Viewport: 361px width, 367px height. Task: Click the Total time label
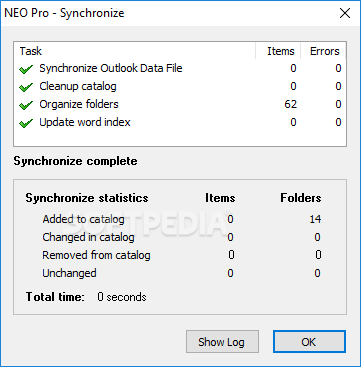point(55,297)
